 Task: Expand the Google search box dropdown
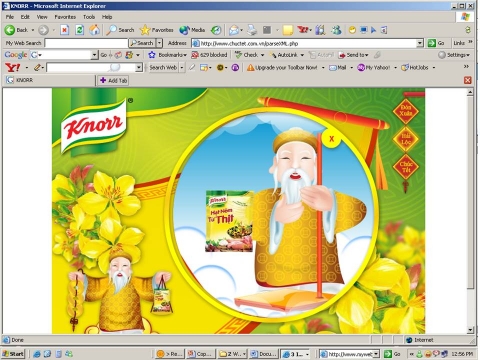94,55
